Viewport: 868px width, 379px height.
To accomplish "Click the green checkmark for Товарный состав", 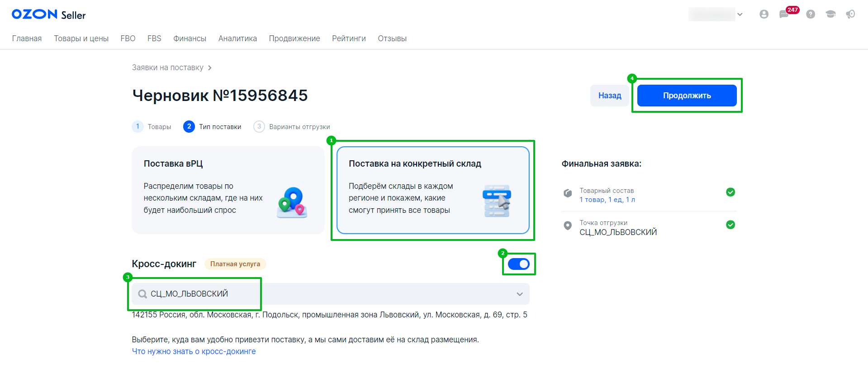I will 730,192.
